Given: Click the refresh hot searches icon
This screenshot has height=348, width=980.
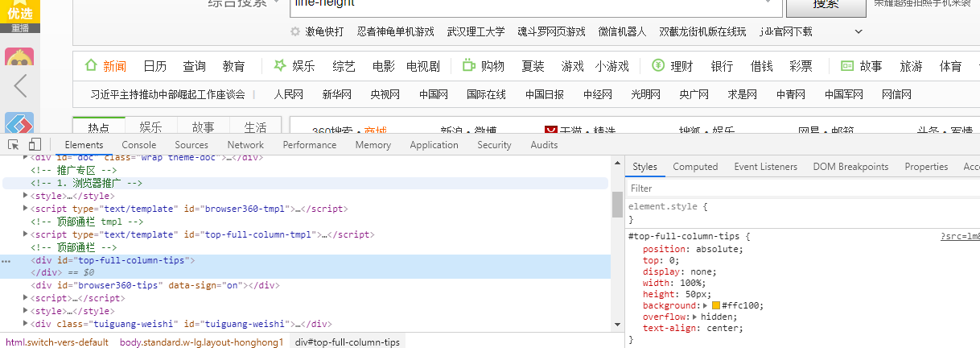Looking at the screenshot, I should [295, 31].
